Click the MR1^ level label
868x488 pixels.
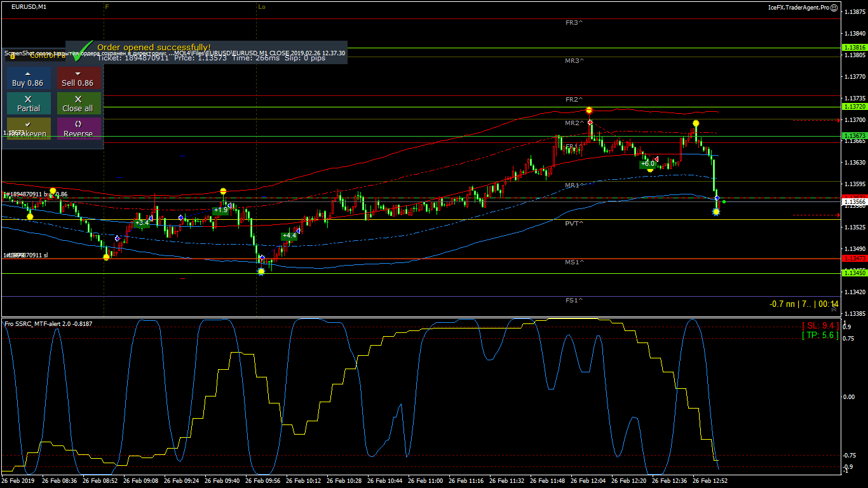pyautogui.click(x=574, y=186)
